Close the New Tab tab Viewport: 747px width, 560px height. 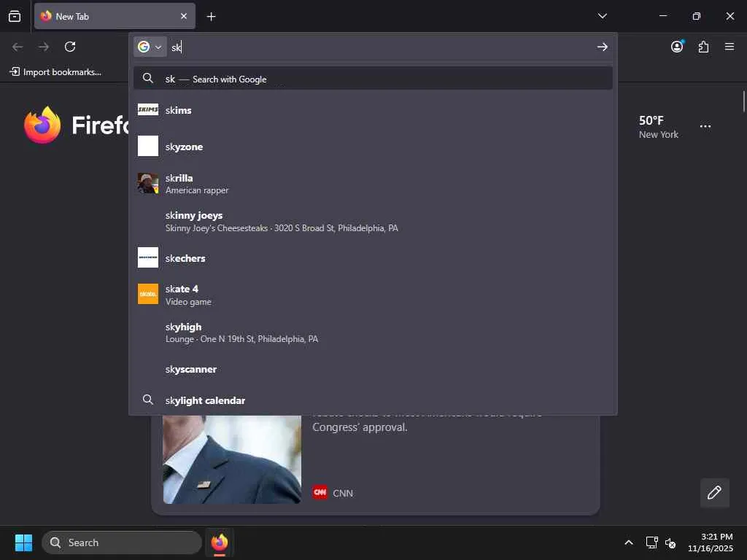(x=184, y=16)
